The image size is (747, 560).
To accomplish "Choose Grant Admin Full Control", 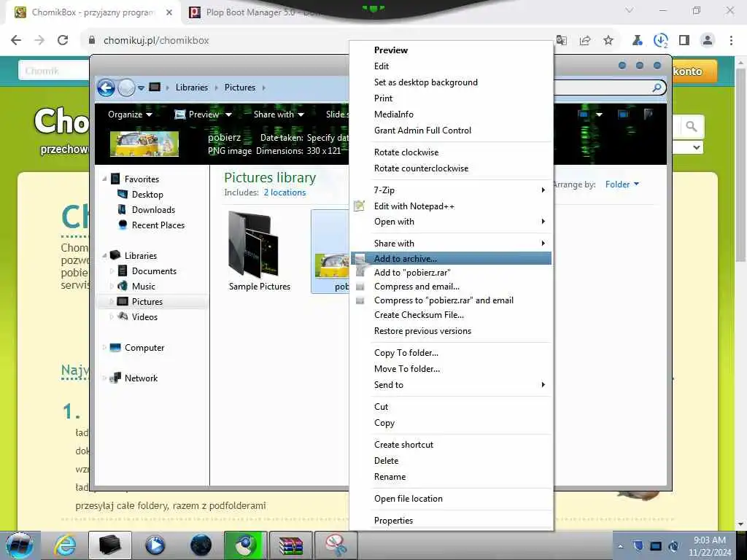I will coord(451,131).
